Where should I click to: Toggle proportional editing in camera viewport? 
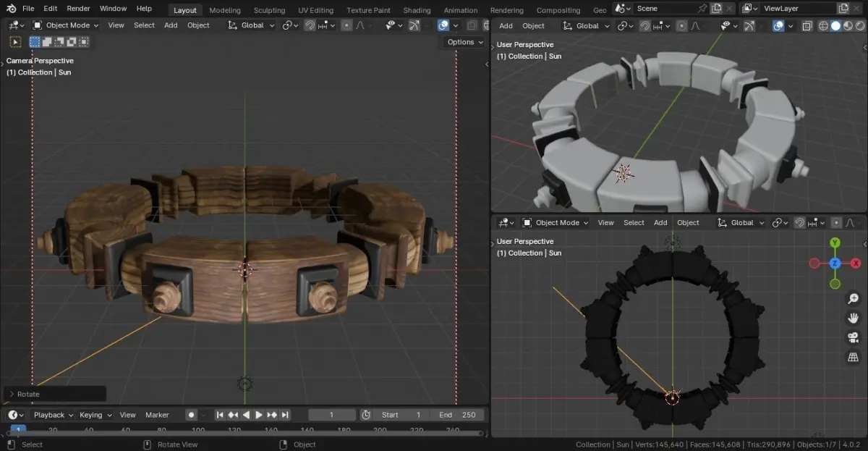click(346, 25)
